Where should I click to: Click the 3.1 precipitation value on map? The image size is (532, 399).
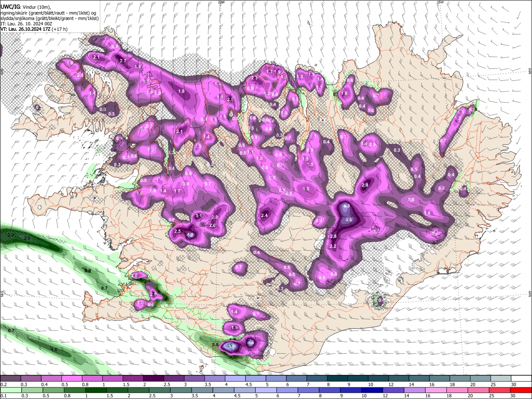click(x=199, y=216)
